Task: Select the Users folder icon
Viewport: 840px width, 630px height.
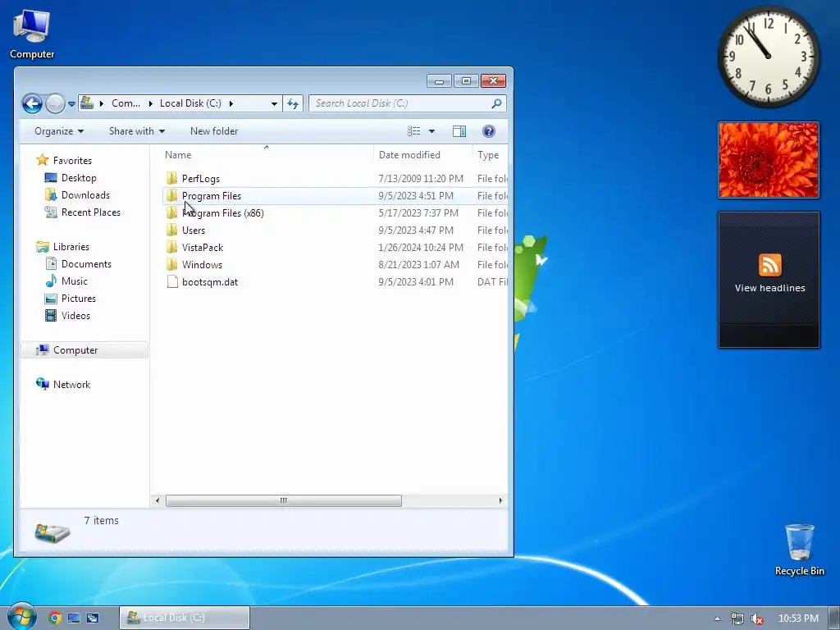Action: [172, 230]
